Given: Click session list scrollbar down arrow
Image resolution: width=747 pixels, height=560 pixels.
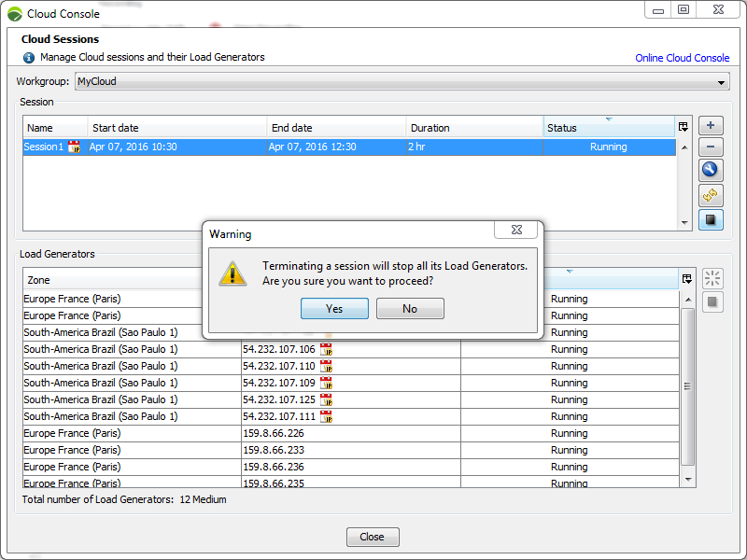Looking at the screenshot, I should point(684,223).
